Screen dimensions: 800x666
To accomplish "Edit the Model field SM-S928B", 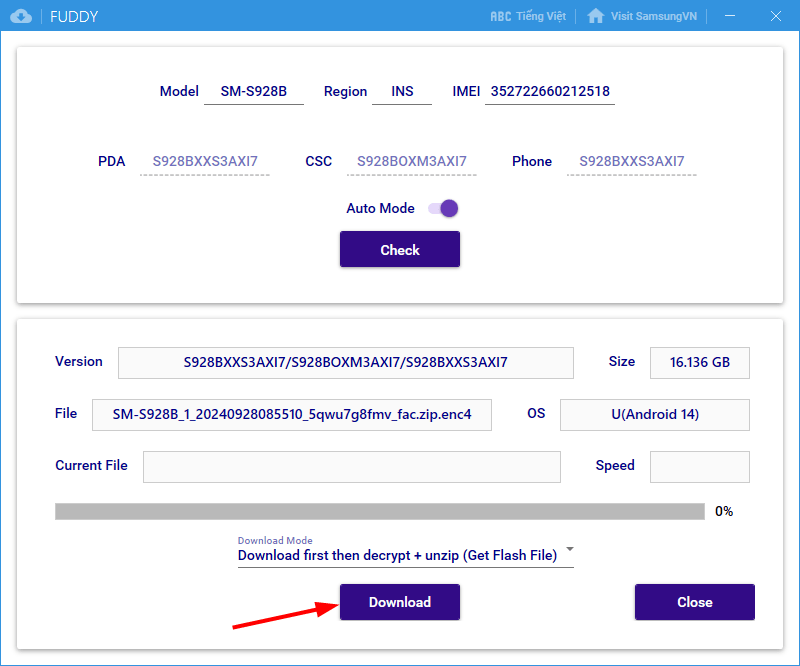I will [254, 91].
